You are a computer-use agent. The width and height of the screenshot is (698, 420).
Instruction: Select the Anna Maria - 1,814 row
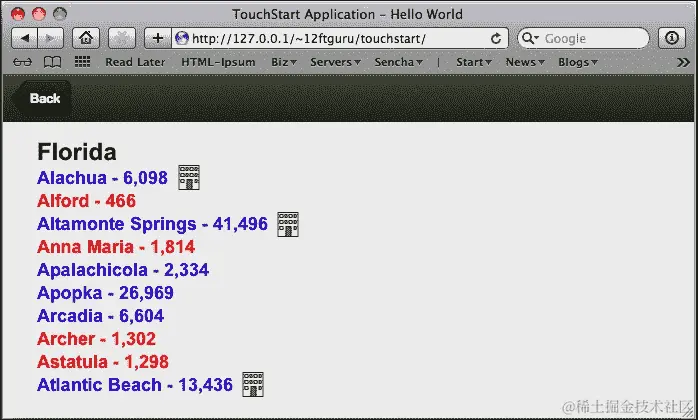coord(116,247)
